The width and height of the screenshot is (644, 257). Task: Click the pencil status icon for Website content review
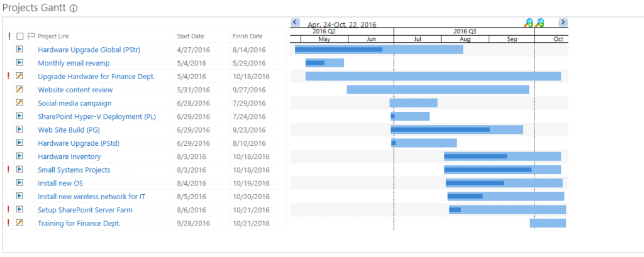coord(19,89)
